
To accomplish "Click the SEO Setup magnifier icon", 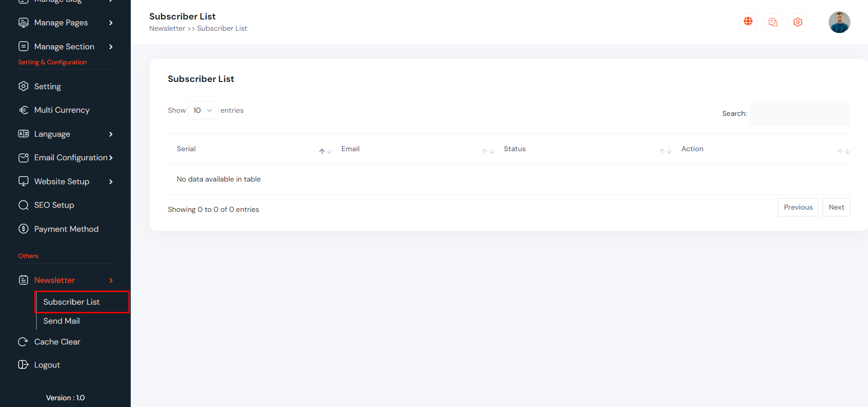I will 24,205.
